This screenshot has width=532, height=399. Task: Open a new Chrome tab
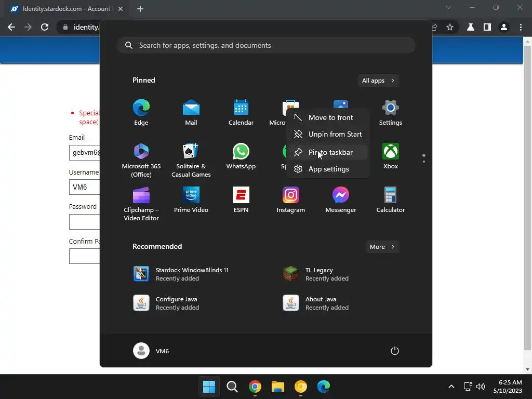pyautogui.click(x=140, y=9)
